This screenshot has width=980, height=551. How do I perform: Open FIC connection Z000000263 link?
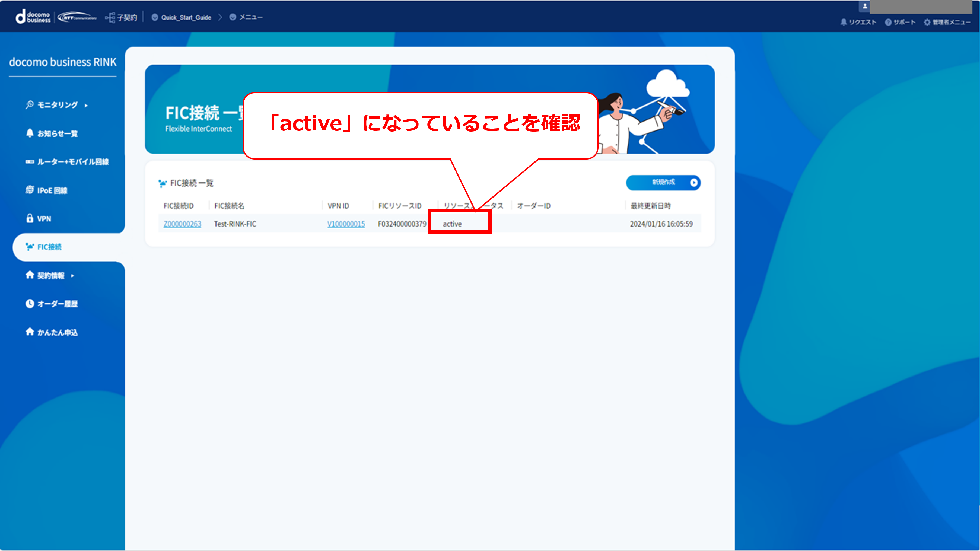coord(182,224)
